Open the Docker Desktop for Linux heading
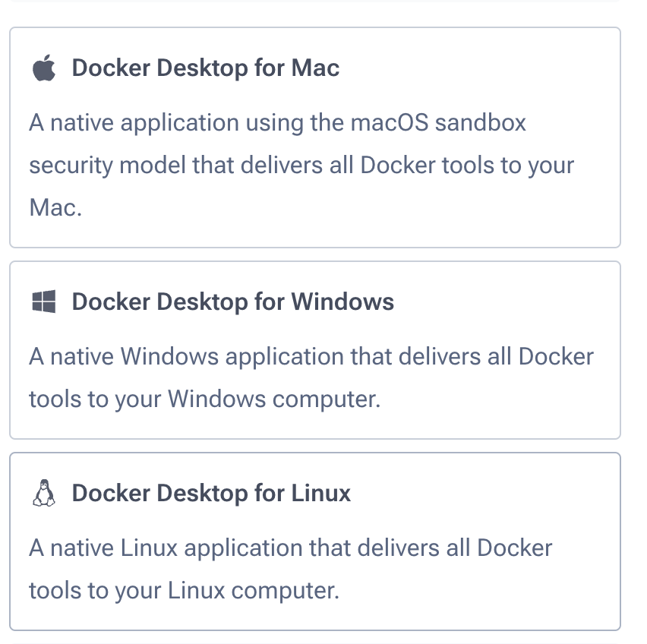This screenshot has height=644, width=647. 211,494
